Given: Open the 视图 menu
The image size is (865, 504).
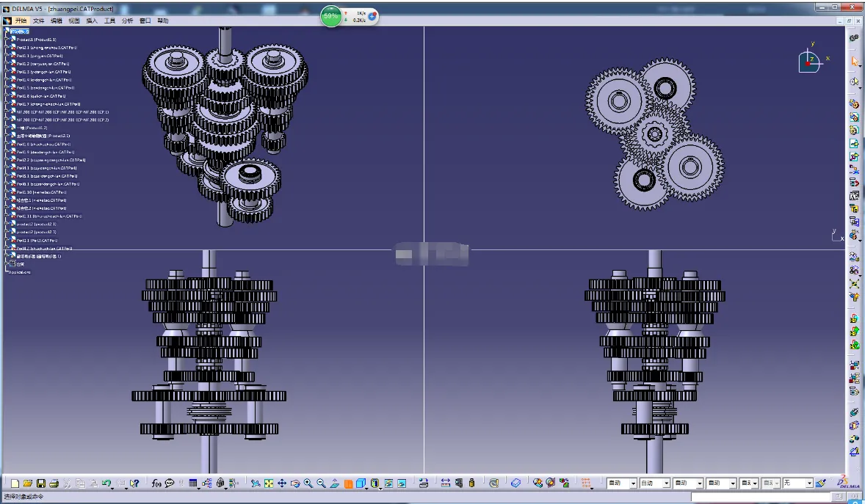Looking at the screenshot, I should click(x=74, y=21).
